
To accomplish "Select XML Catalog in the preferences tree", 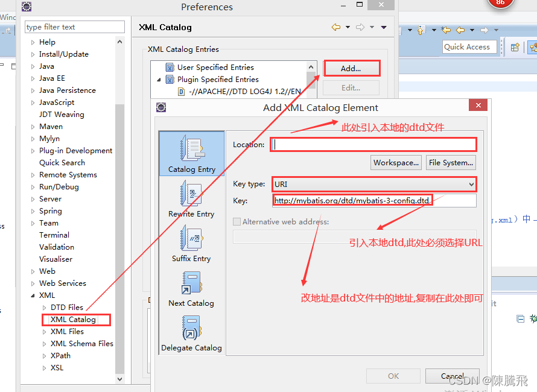I will pos(73,320).
